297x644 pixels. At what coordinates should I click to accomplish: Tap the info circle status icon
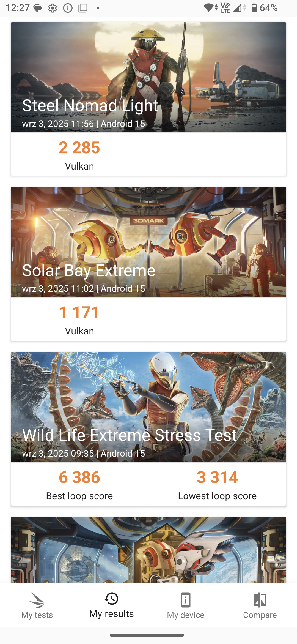[x=68, y=8]
